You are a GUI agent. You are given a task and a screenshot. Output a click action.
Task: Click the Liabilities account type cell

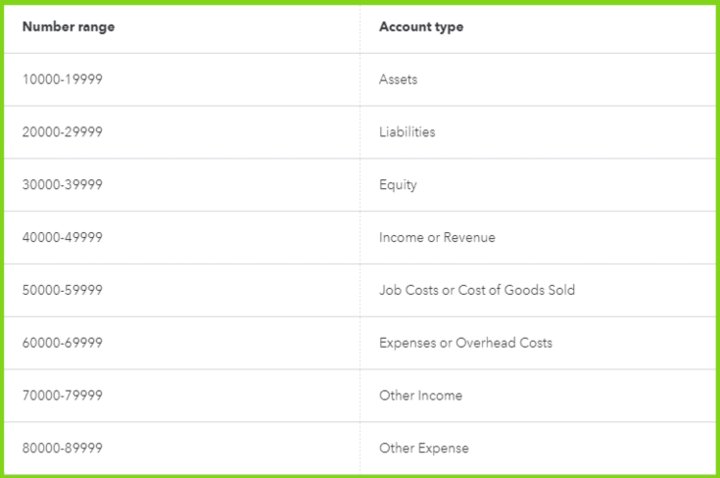(407, 132)
